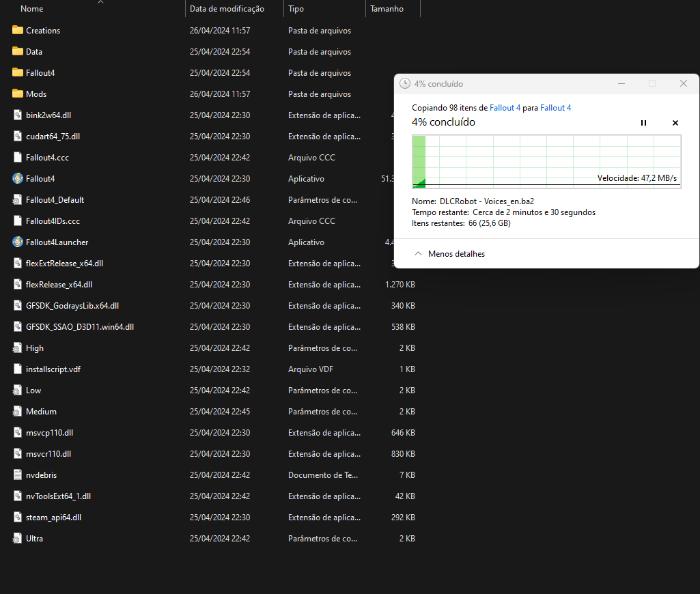Open the destination Fallout 4 link
700x594 pixels.
click(555, 108)
